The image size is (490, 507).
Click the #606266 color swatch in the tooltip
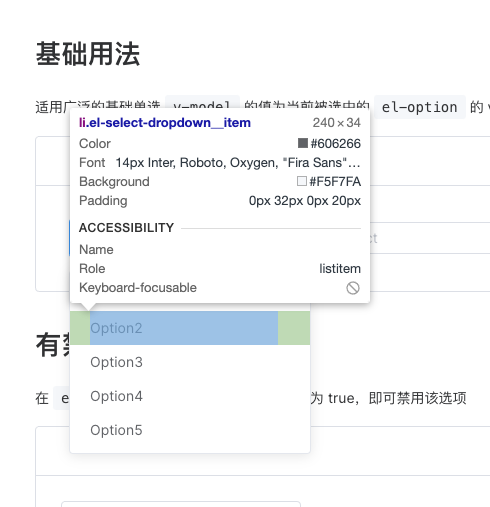(303, 143)
